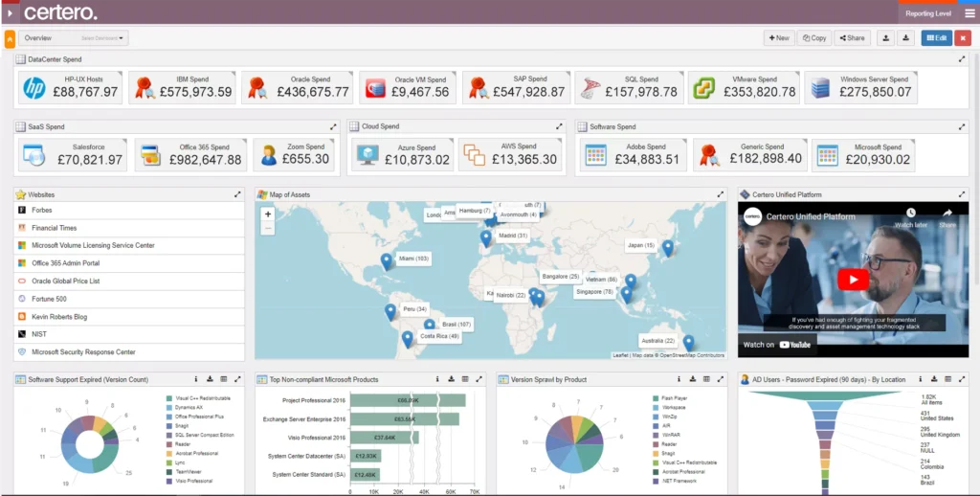The width and height of the screenshot is (980, 496).
Task: Click the Australia (22) map marker
Action: tap(688, 343)
